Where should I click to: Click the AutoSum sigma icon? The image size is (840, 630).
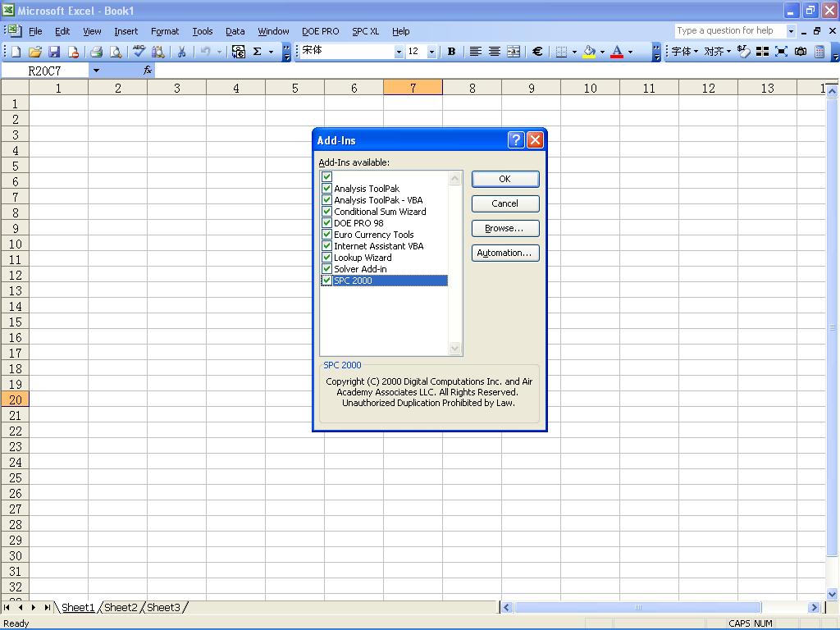tap(257, 52)
